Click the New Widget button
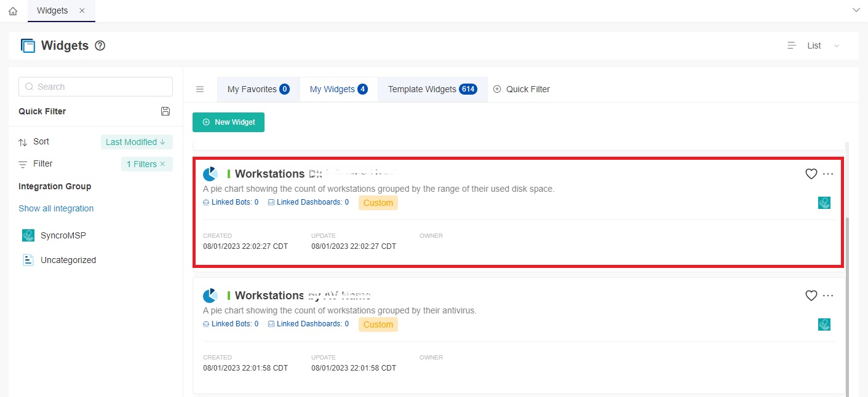Viewport: 868px width, 397px height. coord(228,122)
